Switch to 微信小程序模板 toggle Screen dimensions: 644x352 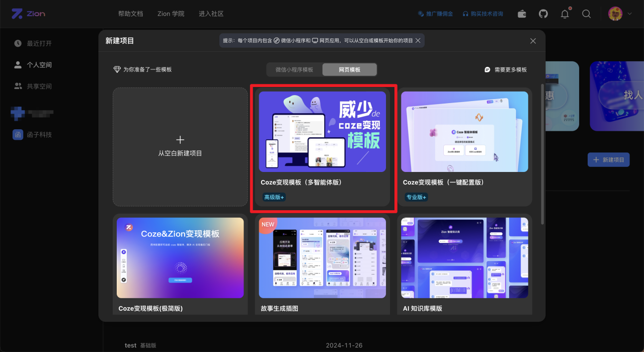click(294, 69)
